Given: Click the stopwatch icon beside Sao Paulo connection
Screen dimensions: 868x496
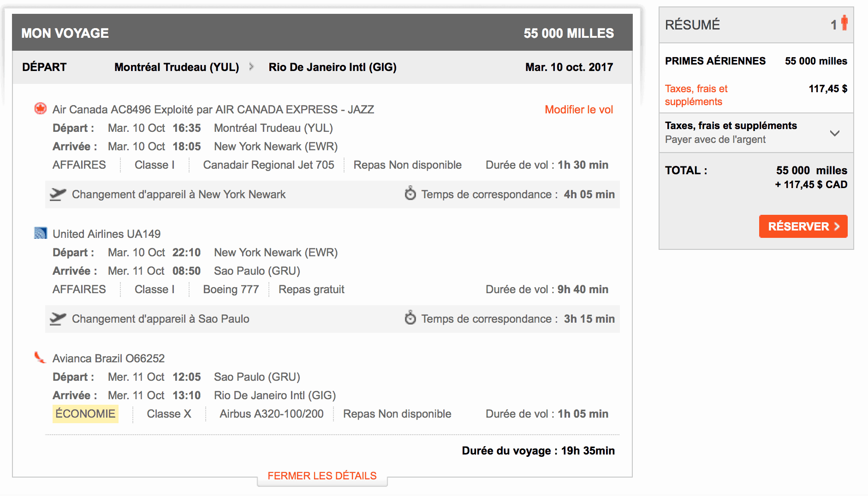Looking at the screenshot, I should click(x=410, y=319).
